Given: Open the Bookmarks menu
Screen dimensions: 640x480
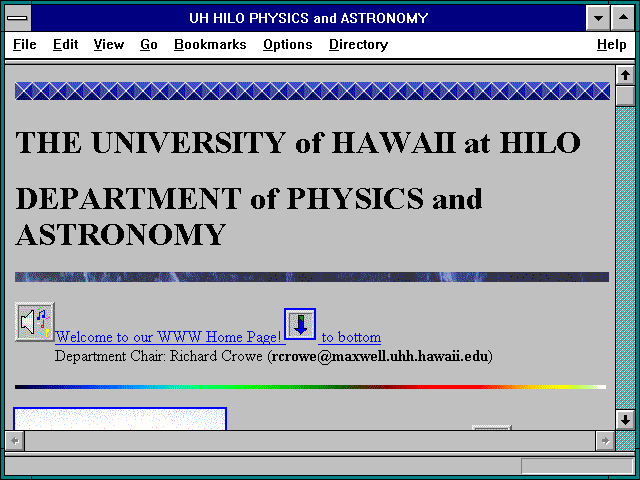Looking at the screenshot, I should click(210, 44).
